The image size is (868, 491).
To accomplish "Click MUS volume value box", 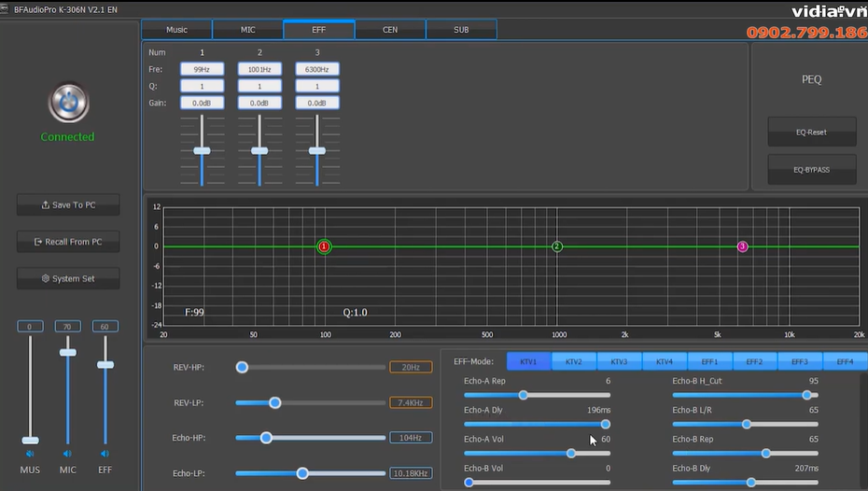I will point(30,327).
